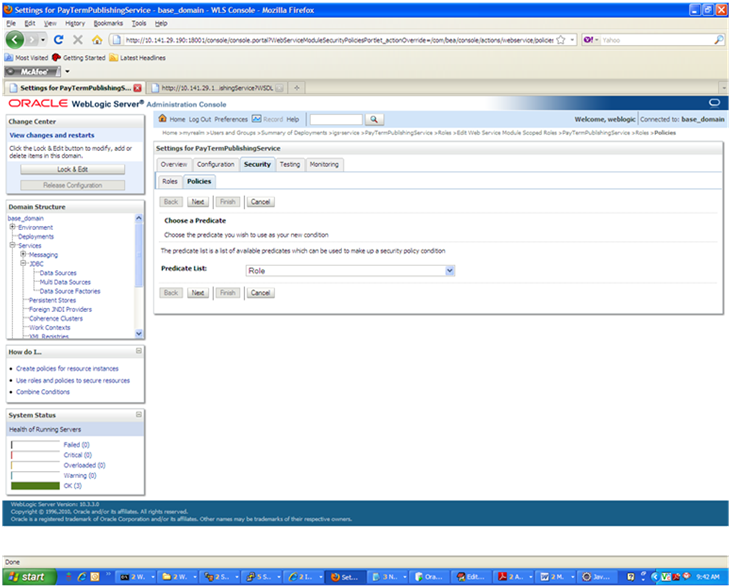Click the Yahoo search magnifier icon
The image size is (730, 587).
point(719,40)
